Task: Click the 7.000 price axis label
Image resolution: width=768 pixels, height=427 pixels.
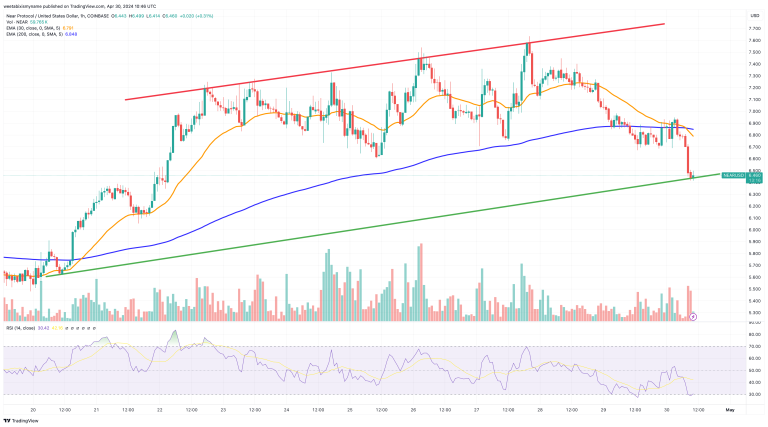Action: point(754,111)
